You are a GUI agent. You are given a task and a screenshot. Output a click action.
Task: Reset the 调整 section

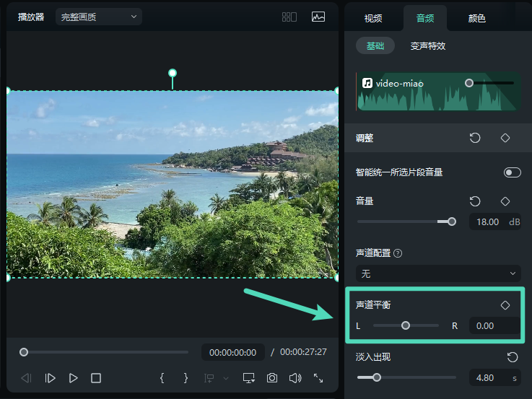coord(475,138)
